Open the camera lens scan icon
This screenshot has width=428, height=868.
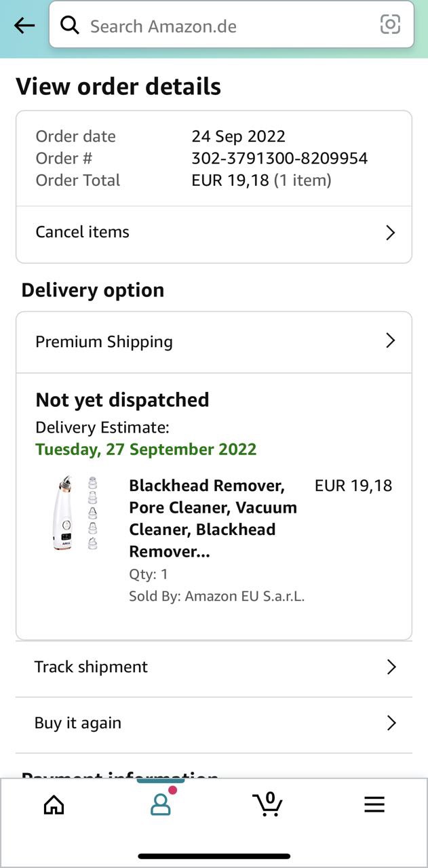(x=390, y=25)
